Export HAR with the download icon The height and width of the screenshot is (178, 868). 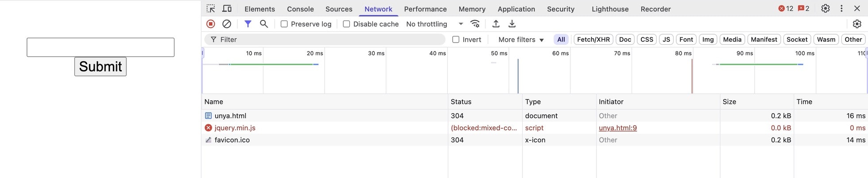coord(512,24)
